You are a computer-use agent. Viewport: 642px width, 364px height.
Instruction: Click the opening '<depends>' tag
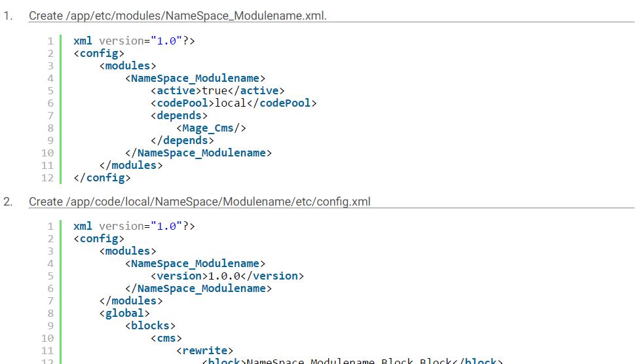[179, 116]
